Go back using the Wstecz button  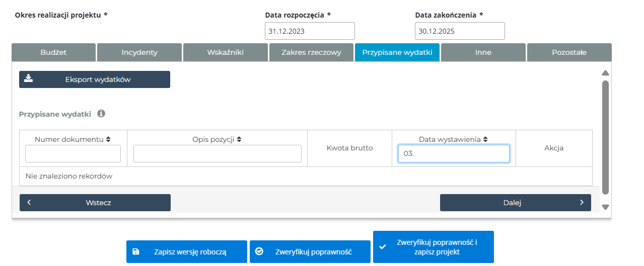pyautogui.click(x=95, y=203)
